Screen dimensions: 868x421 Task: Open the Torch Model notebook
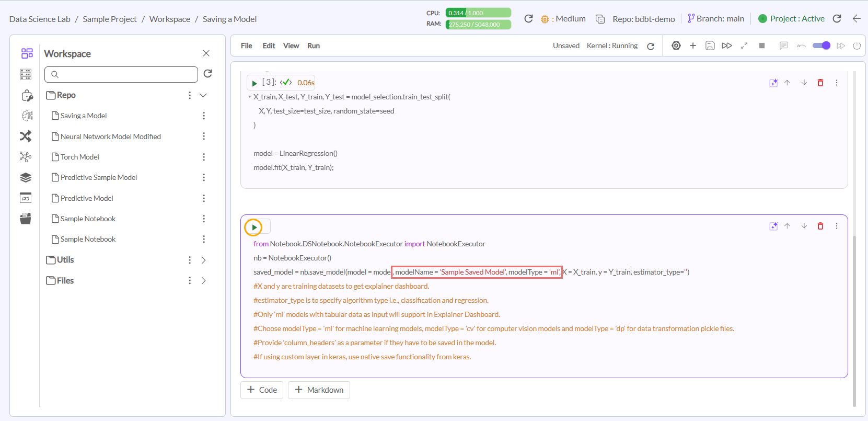click(79, 157)
